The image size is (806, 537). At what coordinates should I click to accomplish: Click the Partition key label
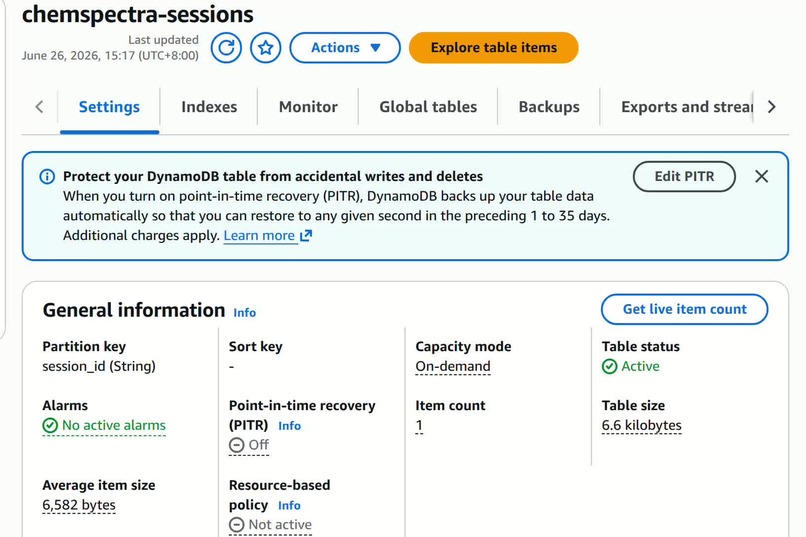84,347
